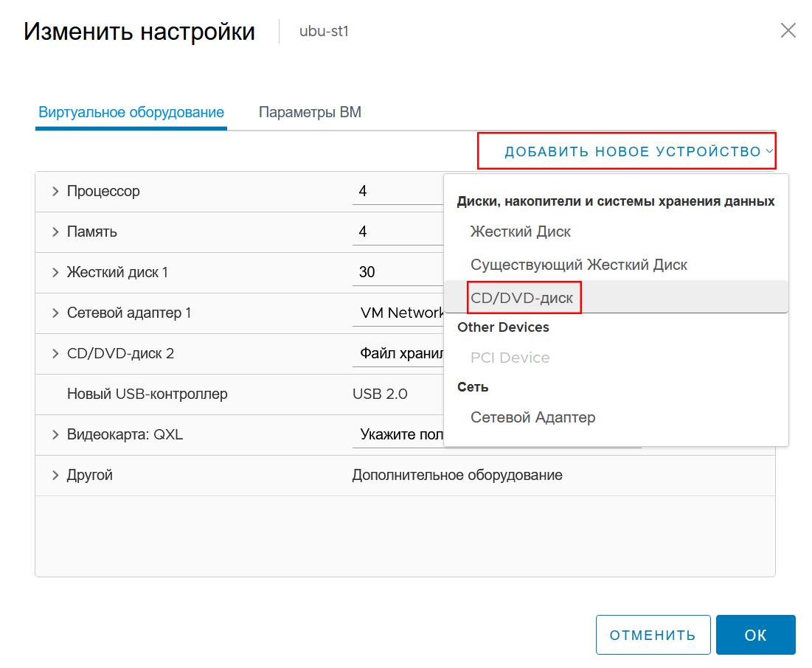Expand Сетевой адаптер 1 details
Screen dimensions: 812x668
point(55,313)
